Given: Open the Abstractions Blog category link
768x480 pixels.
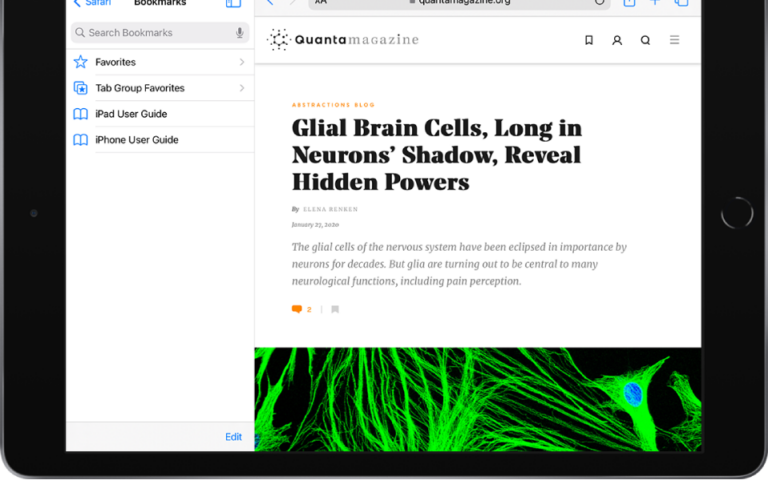Looking at the screenshot, I should (333, 105).
